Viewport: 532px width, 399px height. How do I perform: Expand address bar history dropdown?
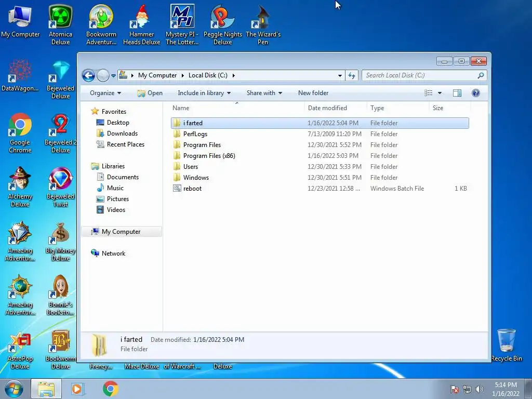pos(340,76)
